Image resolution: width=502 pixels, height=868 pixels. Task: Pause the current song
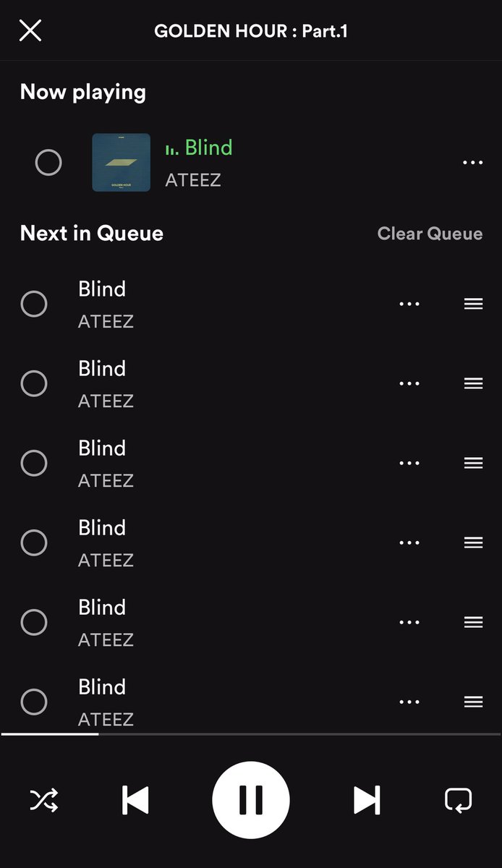[251, 800]
